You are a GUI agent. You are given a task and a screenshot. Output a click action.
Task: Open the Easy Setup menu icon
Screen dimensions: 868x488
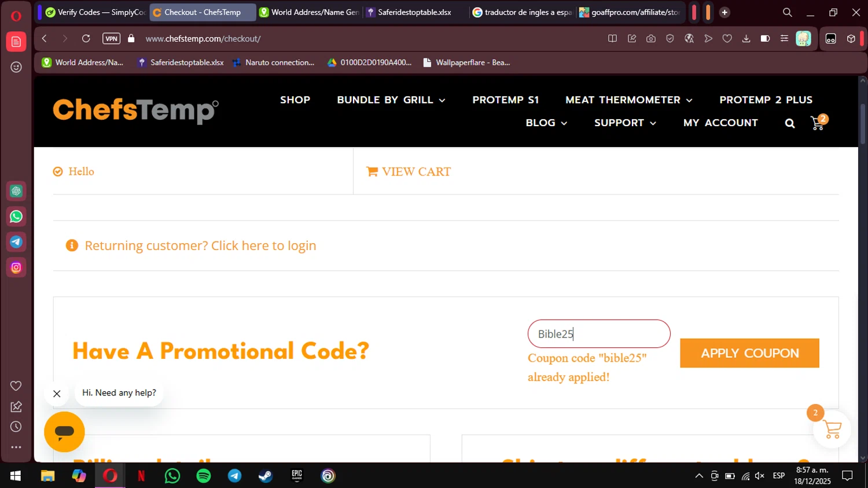pyautogui.click(x=784, y=39)
